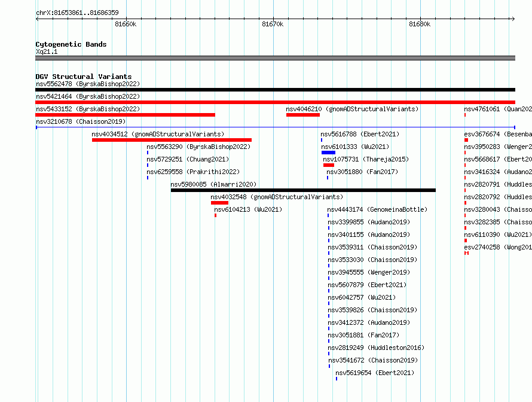The height and width of the screenshot is (402, 532).
Task: Click nsv3051881 (Fan2017) label
Action: click(x=363, y=335)
